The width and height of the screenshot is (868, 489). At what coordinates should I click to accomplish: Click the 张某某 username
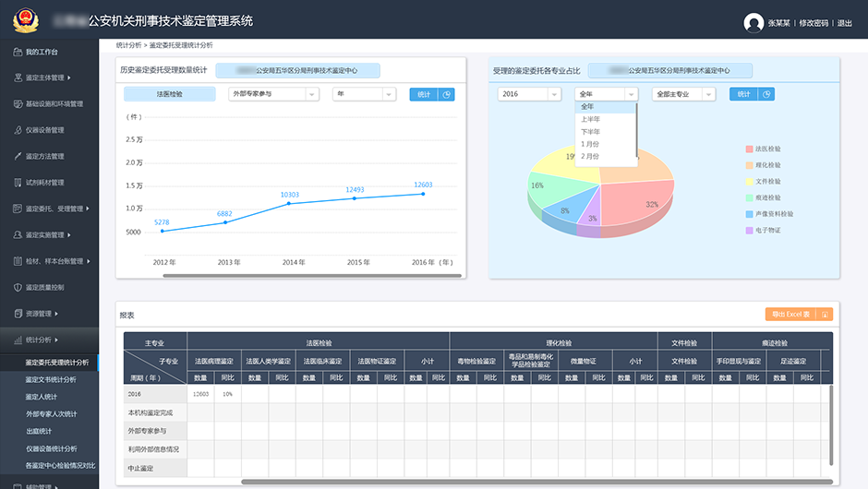click(x=778, y=23)
